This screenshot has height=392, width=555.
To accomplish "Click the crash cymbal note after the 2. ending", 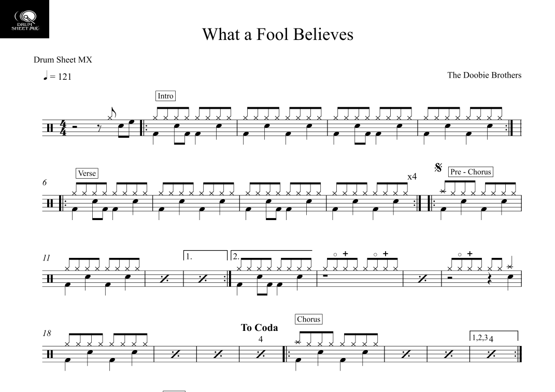I will pos(510,266).
